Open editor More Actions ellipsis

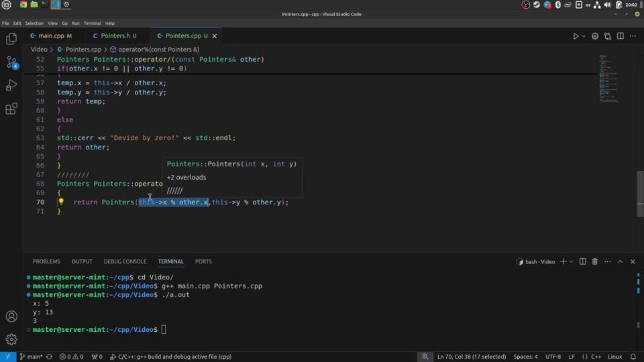pos(633,36)
